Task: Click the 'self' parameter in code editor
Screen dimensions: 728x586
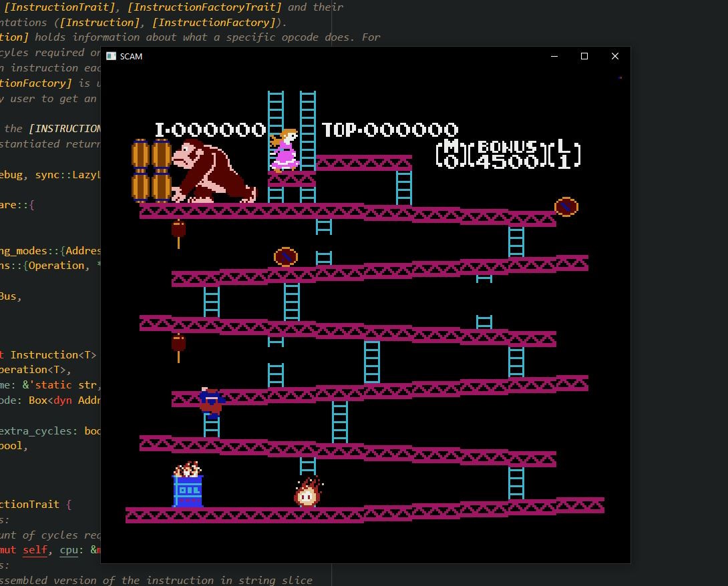Action: point(35,550)
